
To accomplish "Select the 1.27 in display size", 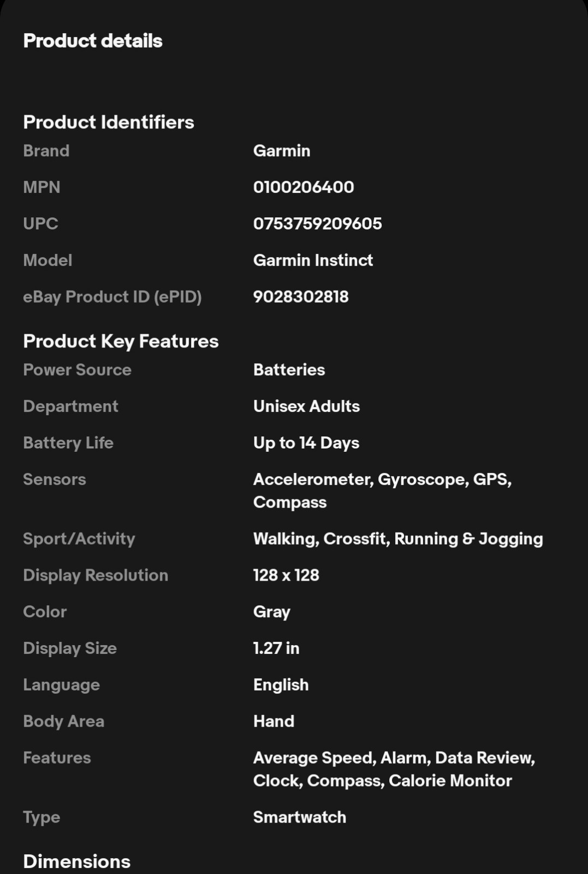I will (276, 648).
